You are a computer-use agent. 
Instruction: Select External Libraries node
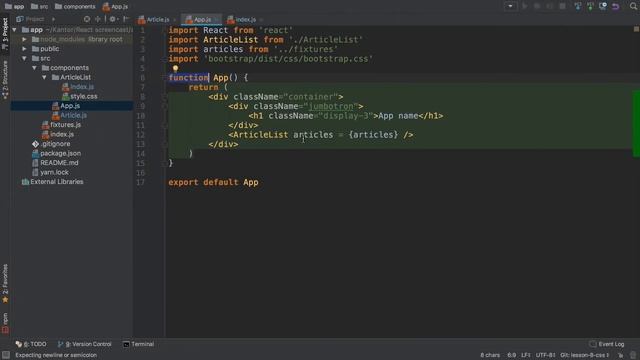pos(53,182)
